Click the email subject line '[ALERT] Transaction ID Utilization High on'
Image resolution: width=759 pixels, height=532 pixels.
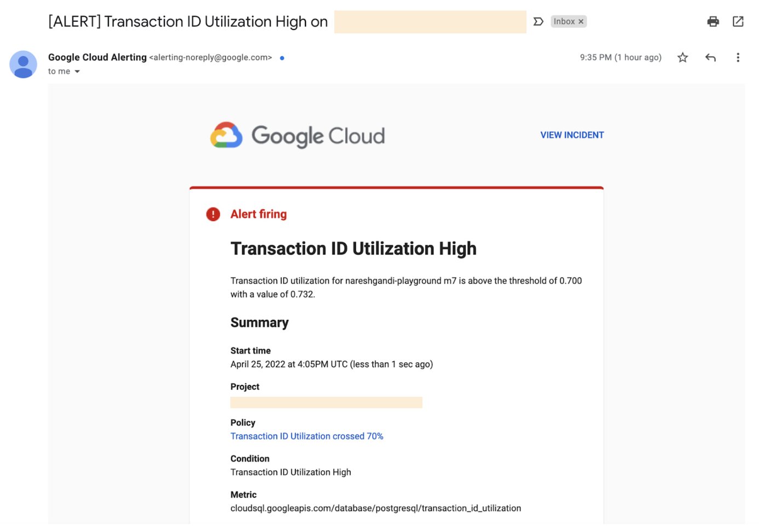coord(188,21)
